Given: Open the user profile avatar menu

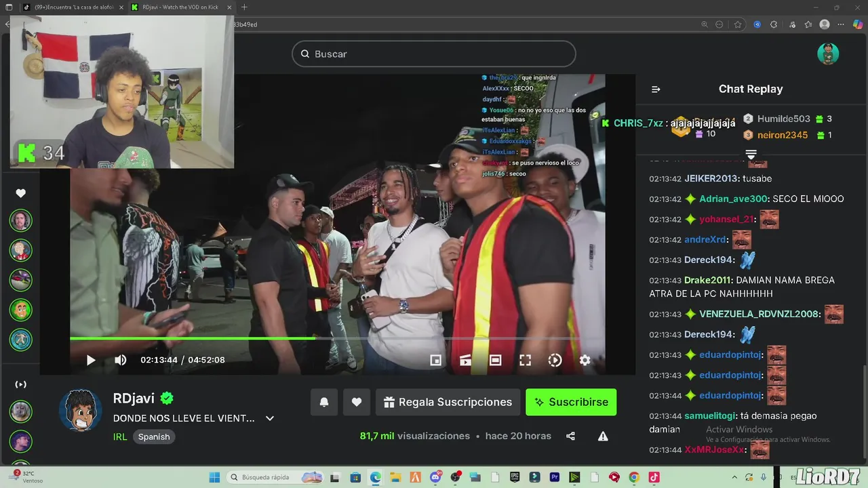Looking at the screenshot, I should point(828,54).
